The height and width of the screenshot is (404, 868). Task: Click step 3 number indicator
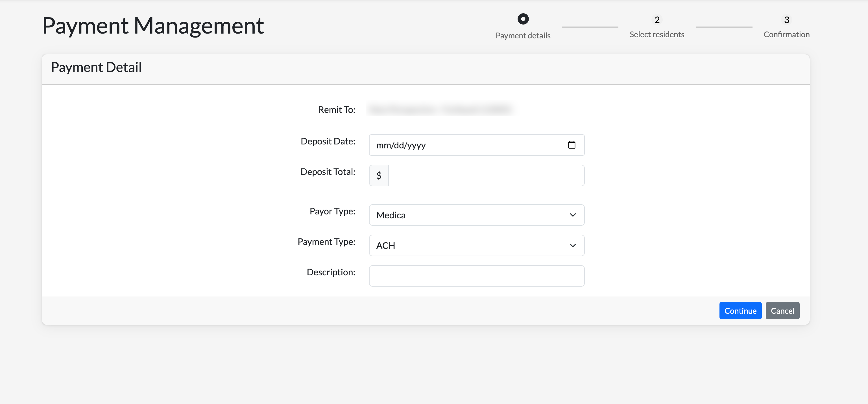pyautogui.click(x=786, y=20)
